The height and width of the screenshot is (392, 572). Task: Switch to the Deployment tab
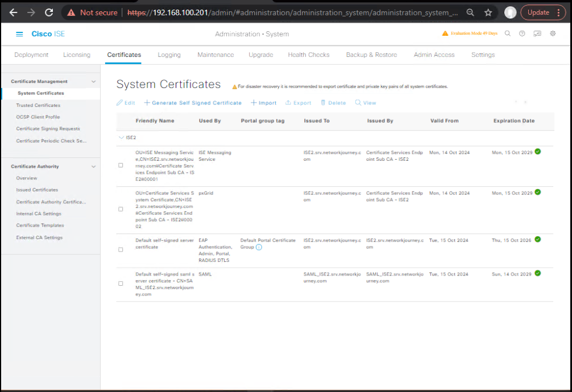click(31, 55)
